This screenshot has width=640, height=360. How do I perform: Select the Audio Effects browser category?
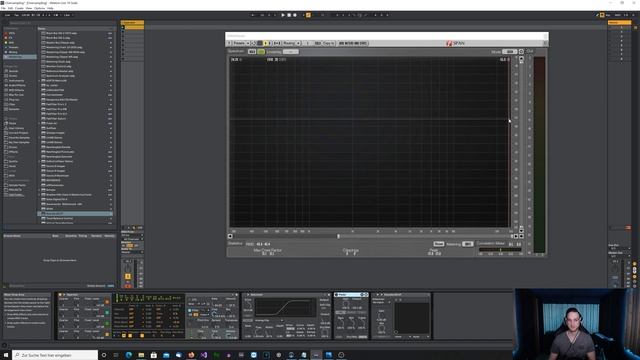[16, 85]
